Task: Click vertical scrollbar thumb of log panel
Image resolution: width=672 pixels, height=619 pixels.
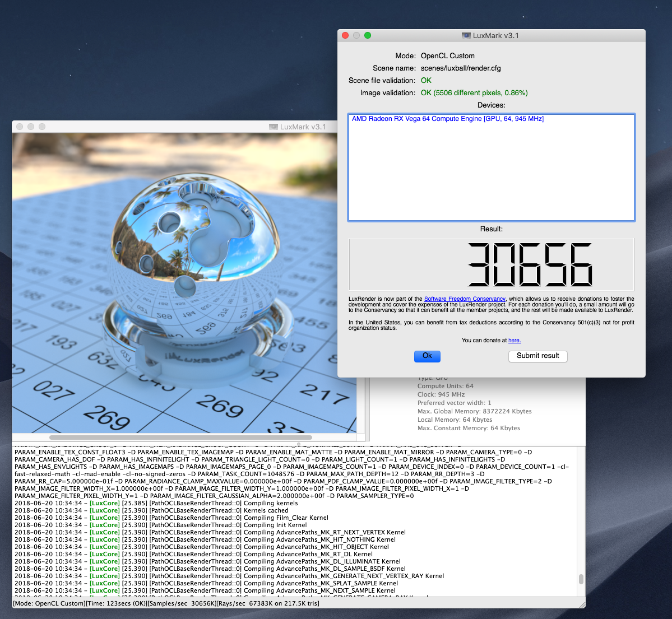Action: point(581,579)
